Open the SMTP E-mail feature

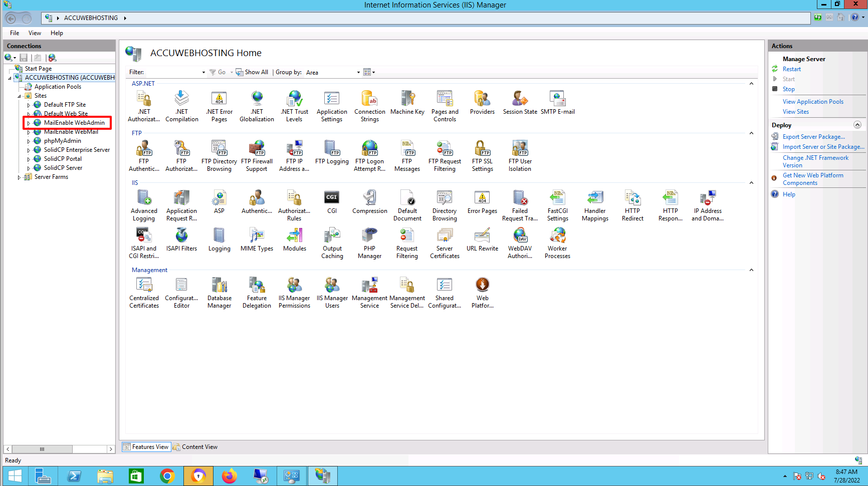[x=557, y=103]
